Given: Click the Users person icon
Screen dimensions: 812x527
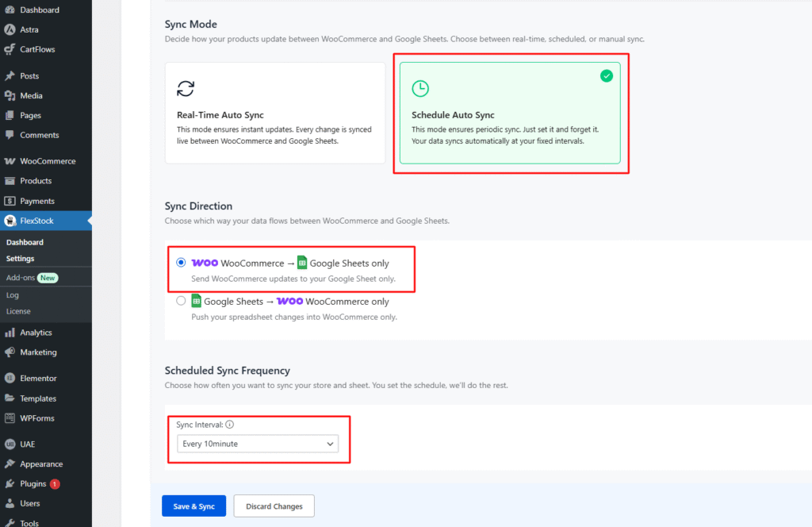Looking at the screenshot, I should 10,503.
